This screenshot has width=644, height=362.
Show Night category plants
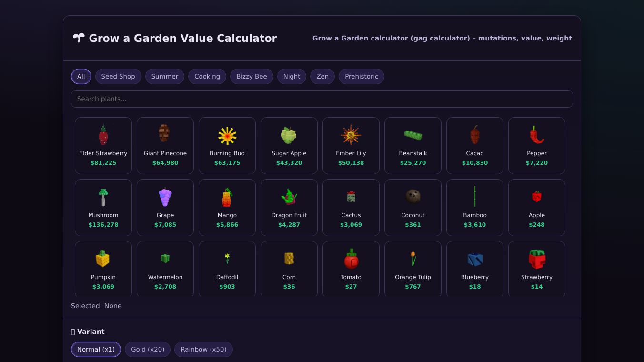(x=292, y=76)
